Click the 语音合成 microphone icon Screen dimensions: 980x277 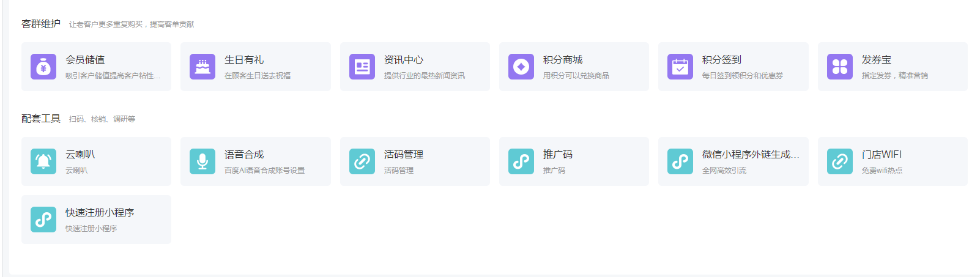coord(202,161)
